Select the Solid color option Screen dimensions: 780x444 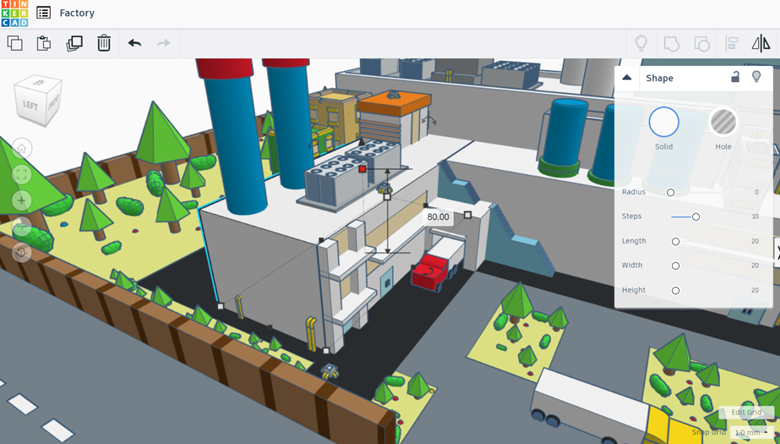(664, 122)
